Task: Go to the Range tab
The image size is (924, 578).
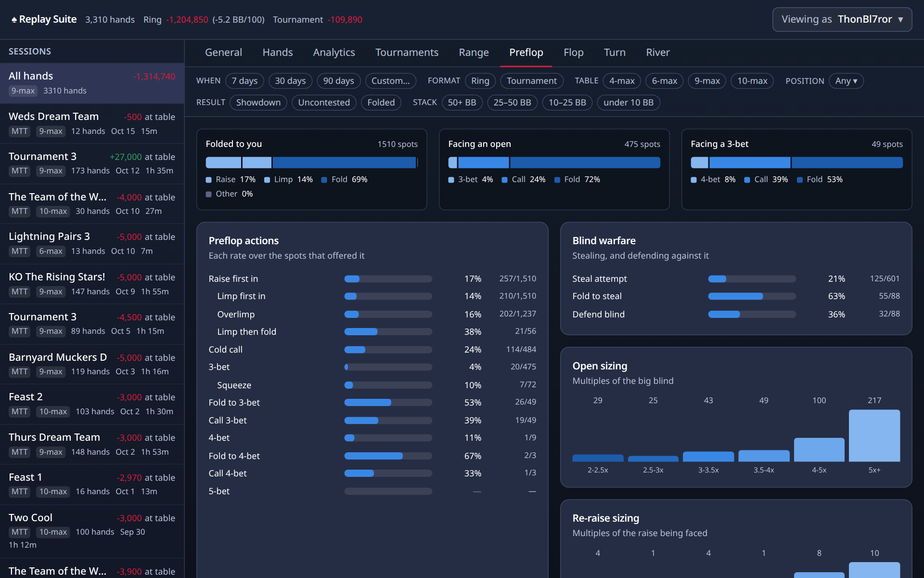Action: click(474, 53)
